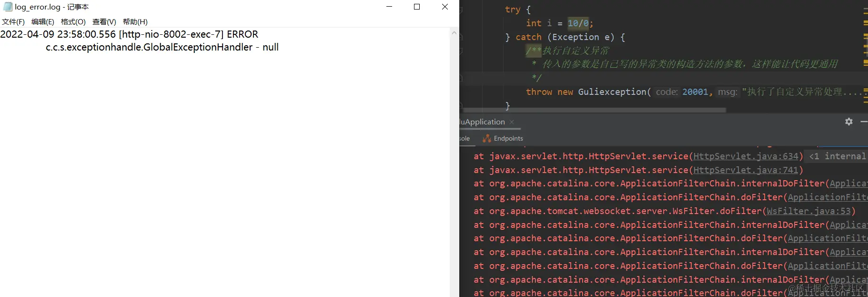This screenshot has width=868, height=297.
Task: Open the 格式(O) menu in Notepad
Action: (x=73, y=22)
